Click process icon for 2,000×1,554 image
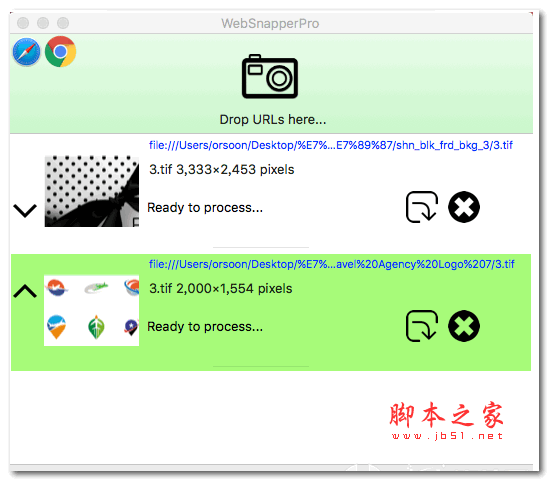This screenshot has width=550, height=482. click(x=422, y=326)
